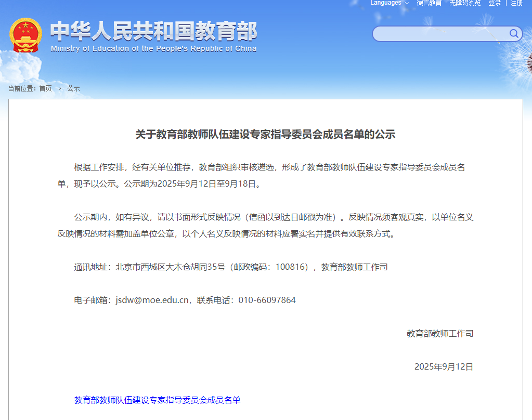Click the email address jsdw@moe.edu.cn

click(x=152, y=300)
